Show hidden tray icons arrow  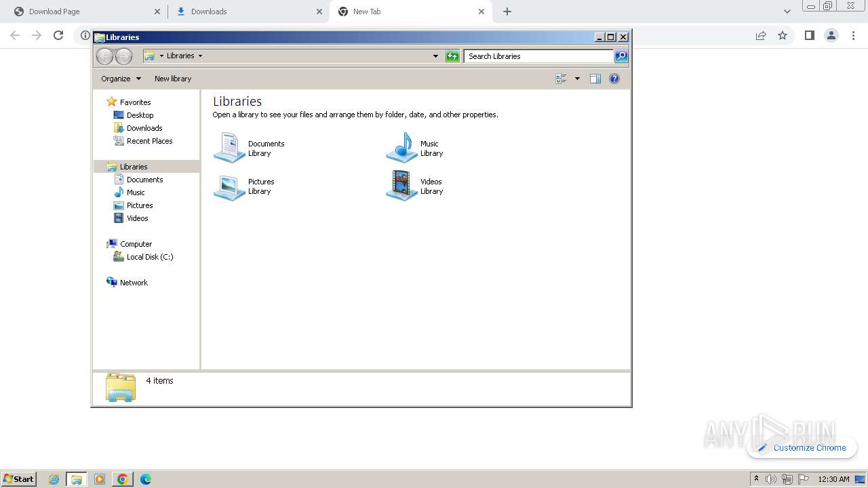(x=757, y=479)
